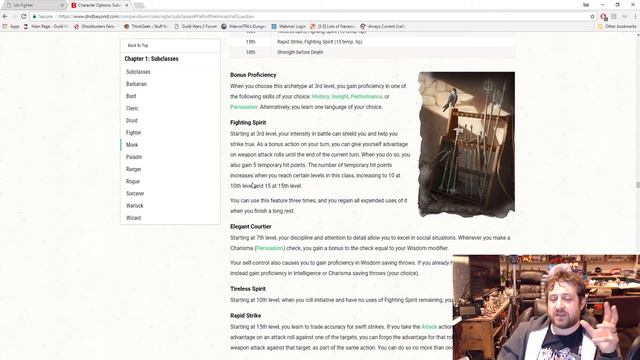Screen dimensions: 640x360
Task: Click the Elegant Courtier heading
Action: click(251, 227)
